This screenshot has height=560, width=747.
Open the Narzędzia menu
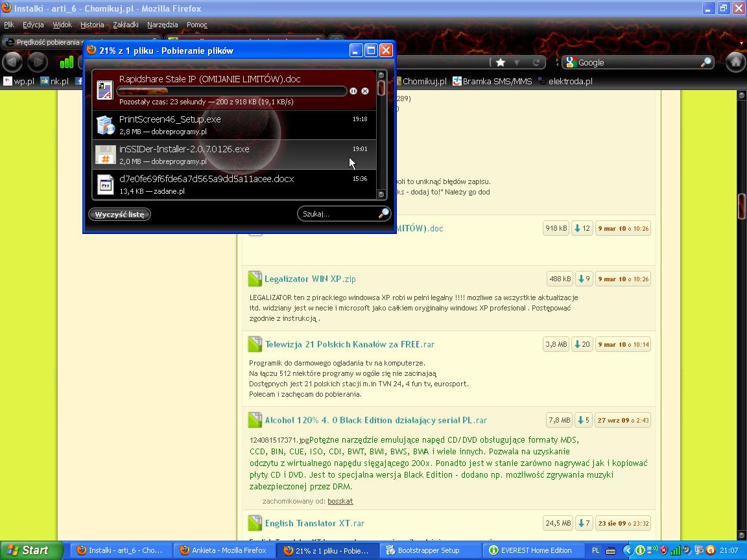coord(163,25)
